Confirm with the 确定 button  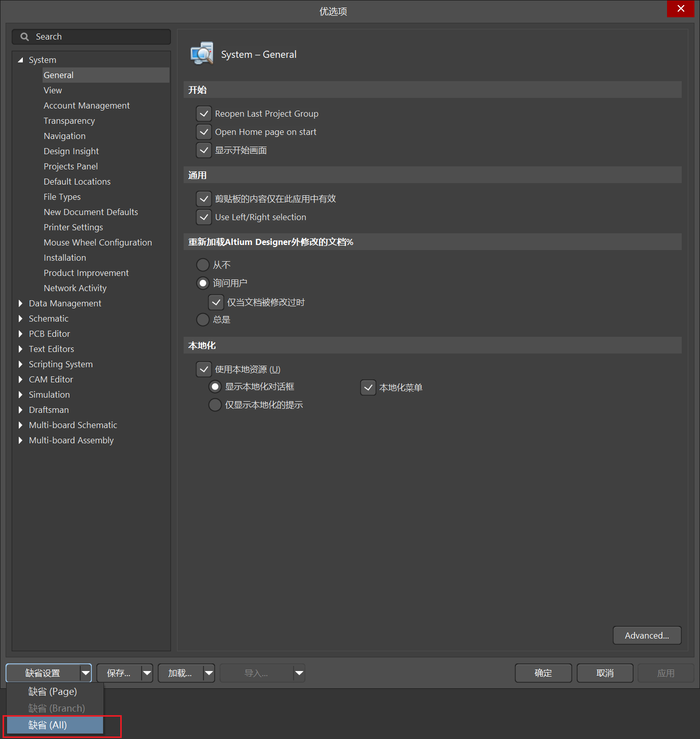pyautogui.click(x=543, y=673)
